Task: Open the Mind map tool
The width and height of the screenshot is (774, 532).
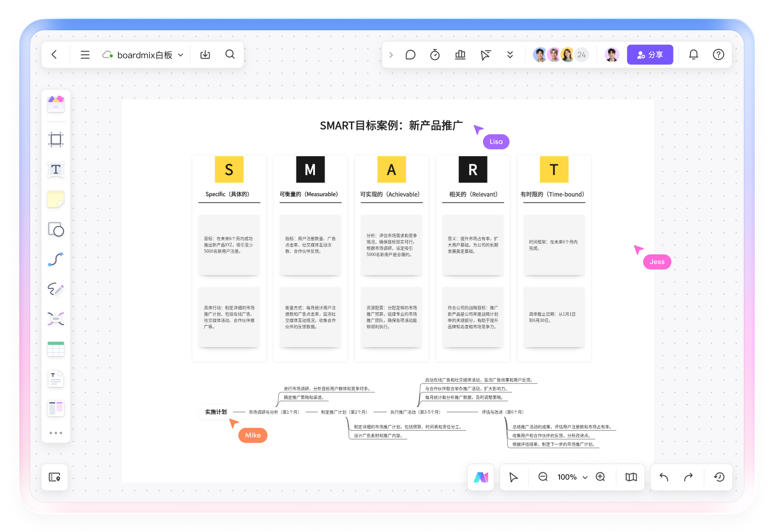Action: [55, 319]
